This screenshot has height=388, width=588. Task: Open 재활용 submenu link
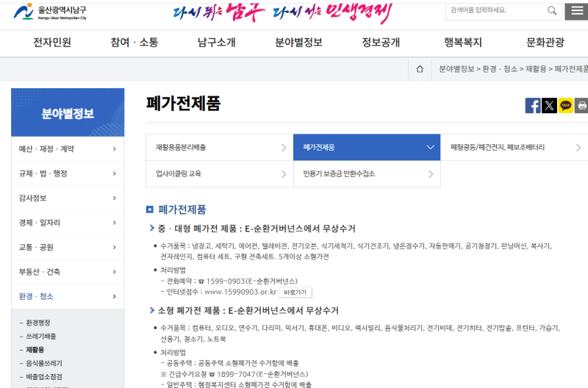tap(35, 350)
